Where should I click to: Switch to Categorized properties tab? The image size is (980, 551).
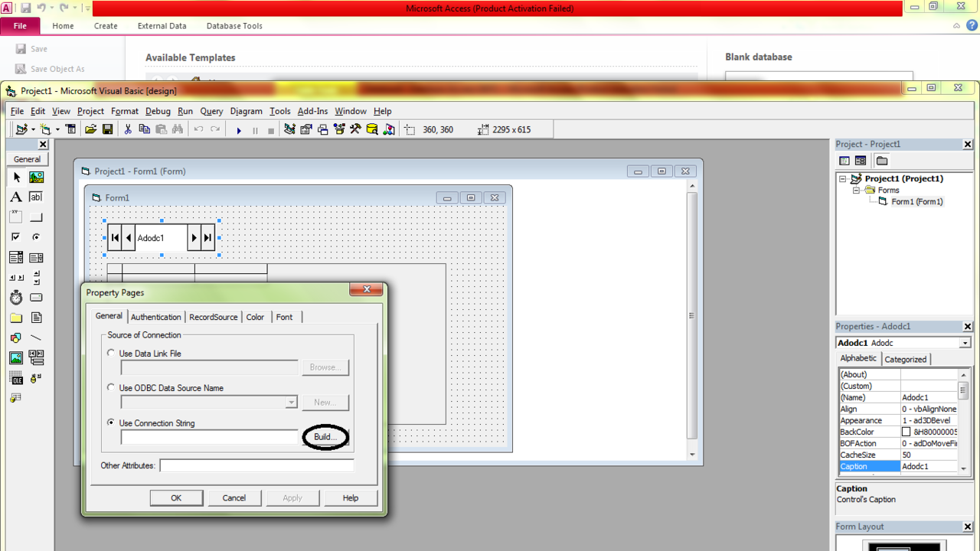906,359
